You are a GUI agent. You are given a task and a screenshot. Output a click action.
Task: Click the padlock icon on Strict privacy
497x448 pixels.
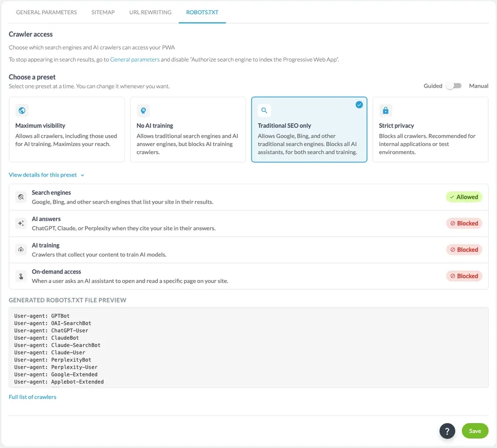[x=385, y=110]
